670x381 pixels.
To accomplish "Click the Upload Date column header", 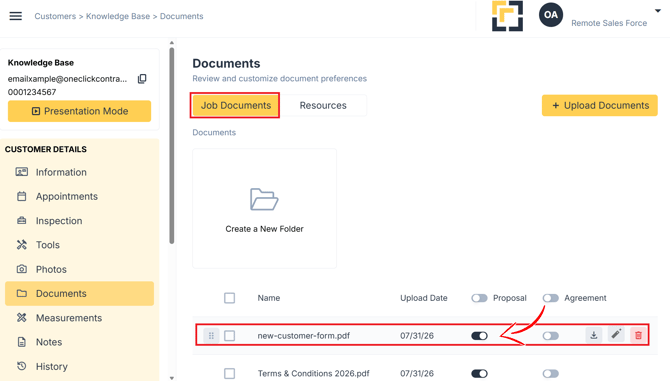I will coord(424,298).
